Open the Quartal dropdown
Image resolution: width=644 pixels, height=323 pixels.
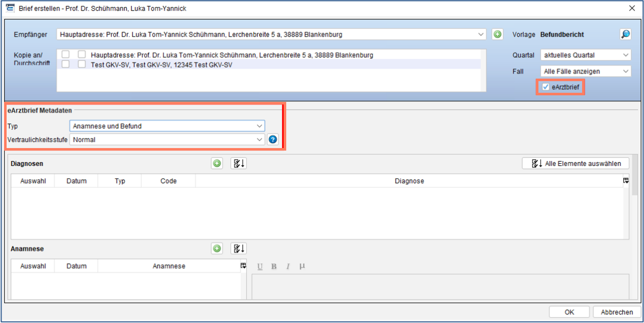pos(586,55)
